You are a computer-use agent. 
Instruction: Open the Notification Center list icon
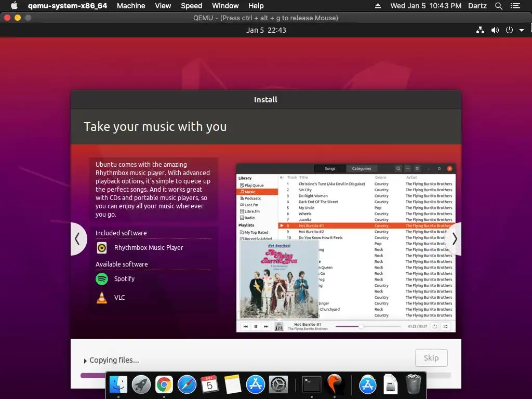tap(515, 6)
